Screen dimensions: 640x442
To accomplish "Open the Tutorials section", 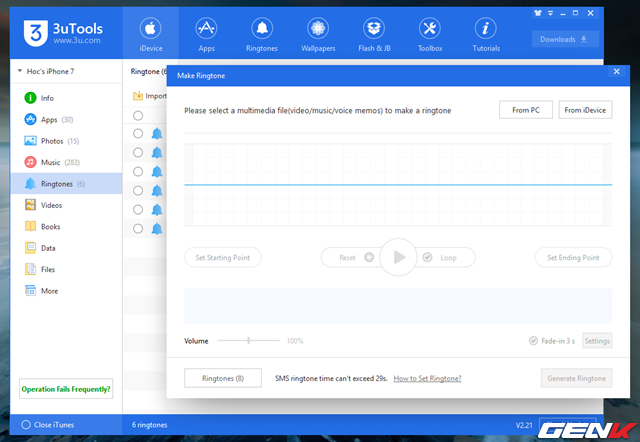I will point(486,34).
